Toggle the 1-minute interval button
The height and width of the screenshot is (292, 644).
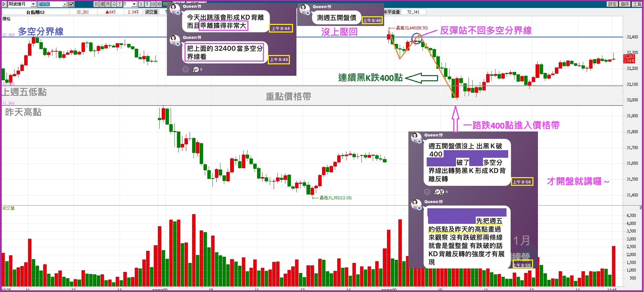(x=141, y=4)
